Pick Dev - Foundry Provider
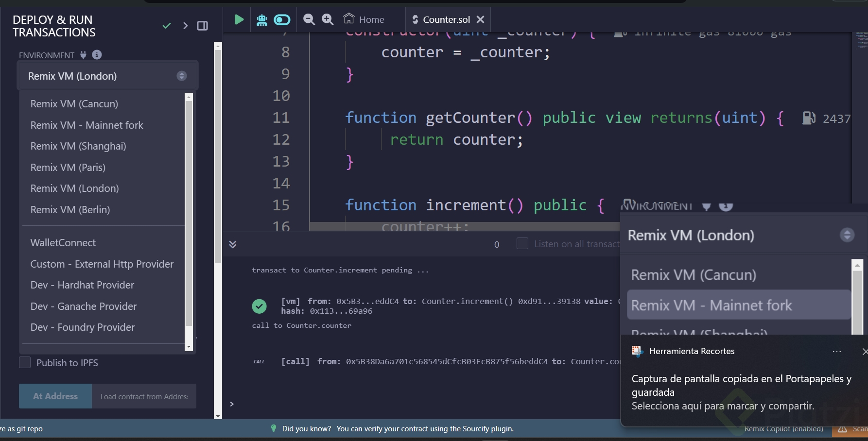 (83, 327)
